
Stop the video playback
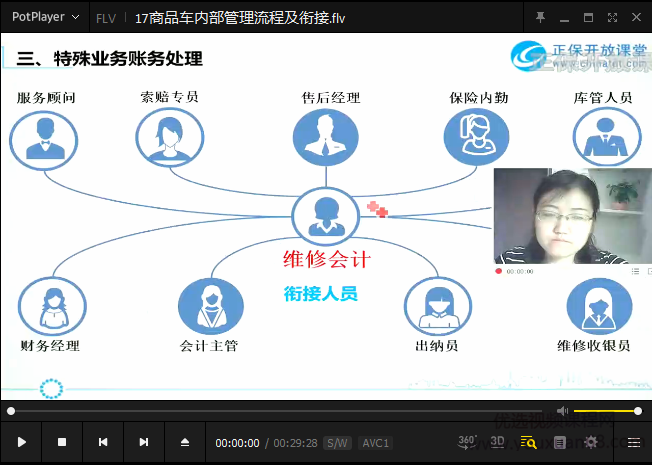[x=62, y=442]
